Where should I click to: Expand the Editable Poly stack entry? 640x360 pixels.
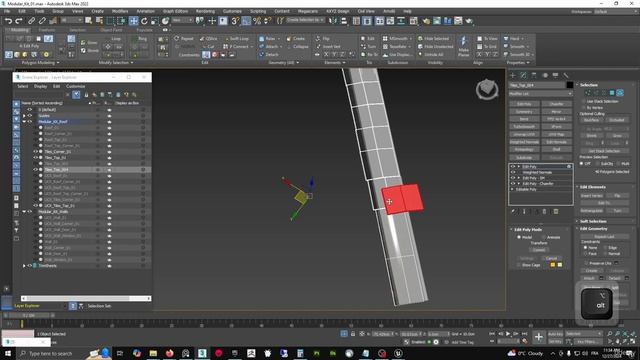[x=512, y=189]
